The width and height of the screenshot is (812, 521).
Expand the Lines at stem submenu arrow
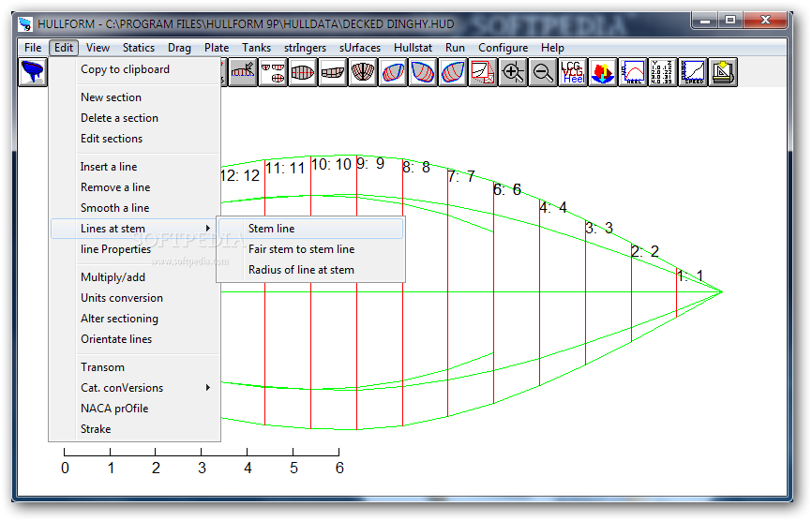pyautogui.click(x=207, y=228)
